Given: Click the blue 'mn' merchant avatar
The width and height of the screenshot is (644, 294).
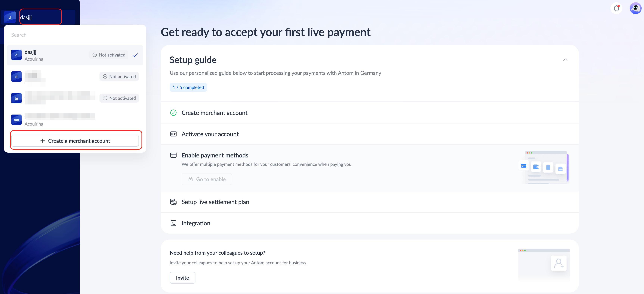Looking at the screenshot, I should (x=16, y=120).
